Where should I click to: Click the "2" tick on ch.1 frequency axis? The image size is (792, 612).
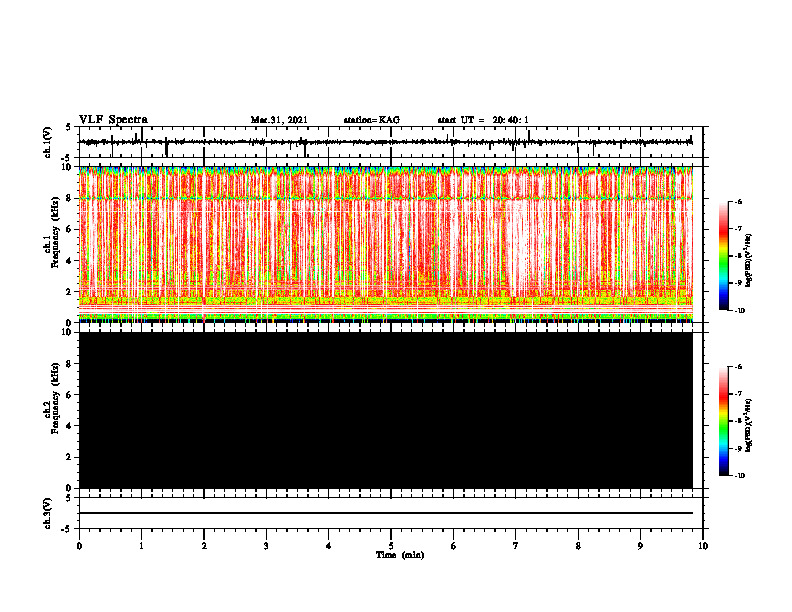[x=70, y=291]
